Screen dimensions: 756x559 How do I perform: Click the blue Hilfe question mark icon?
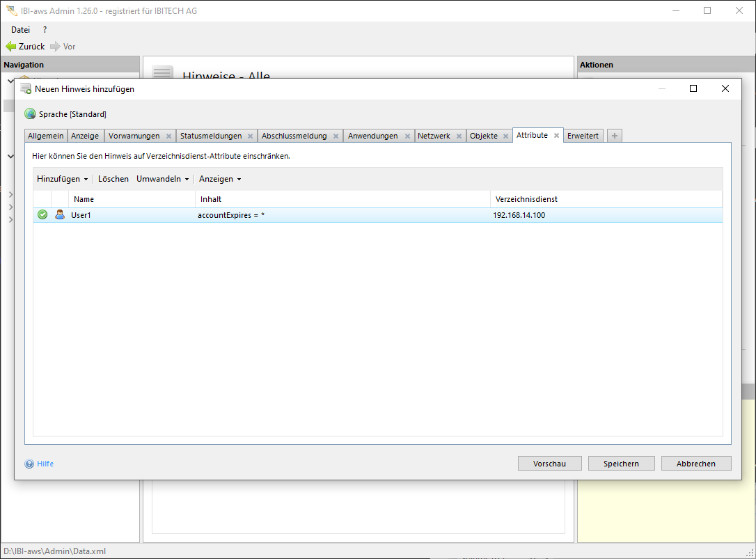tap(29, 464)
